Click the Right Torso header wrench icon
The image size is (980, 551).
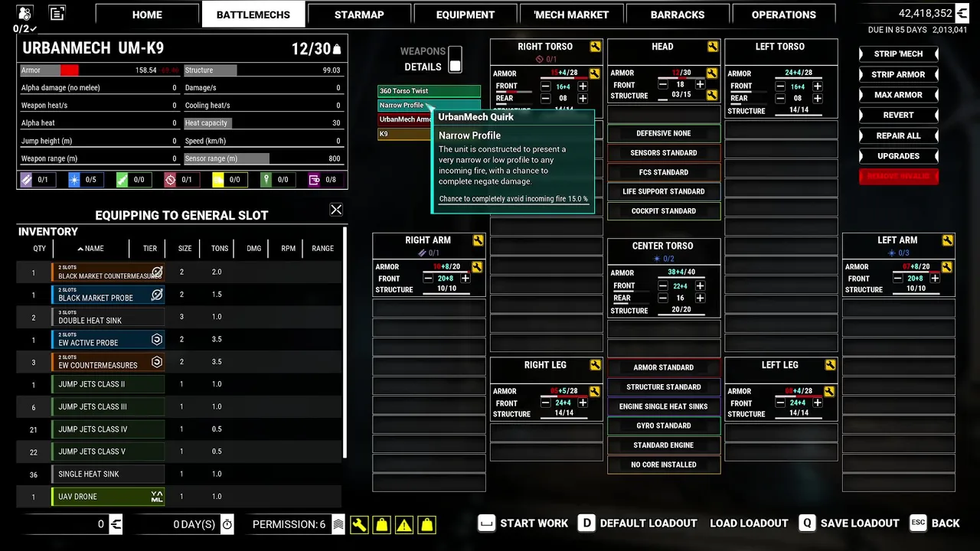[x=595, y=47]
